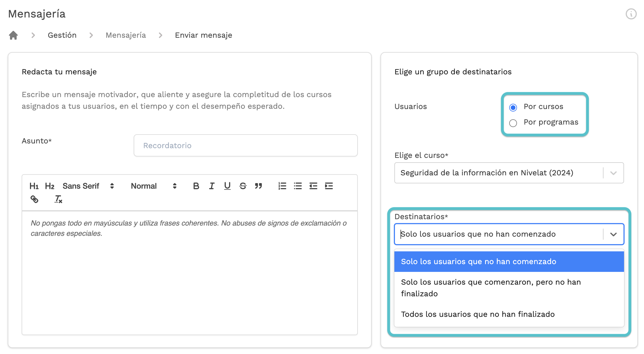This screenshot has width=644, height=354.
Task: Toggle strikethrough formatting
Action: point(243,186)
